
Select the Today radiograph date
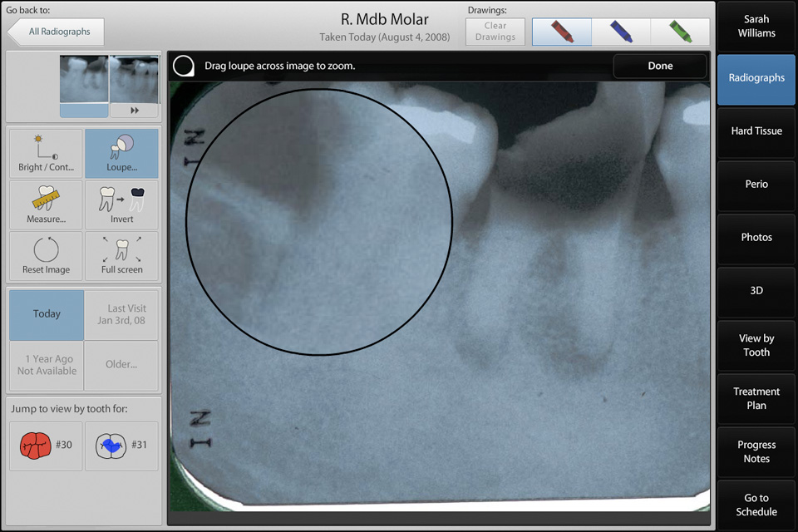[47, 314]
